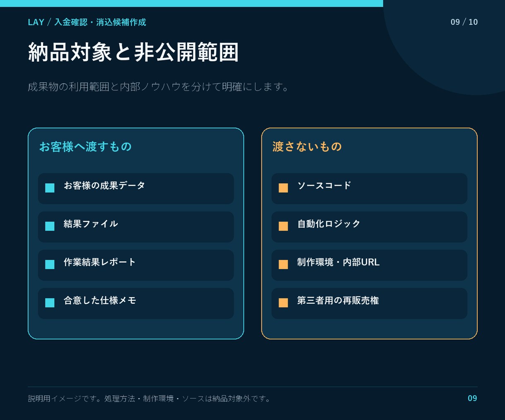Click the subtitle starting with 成果物の利用範囲
505x420 pixels.
tap(158, 87)
